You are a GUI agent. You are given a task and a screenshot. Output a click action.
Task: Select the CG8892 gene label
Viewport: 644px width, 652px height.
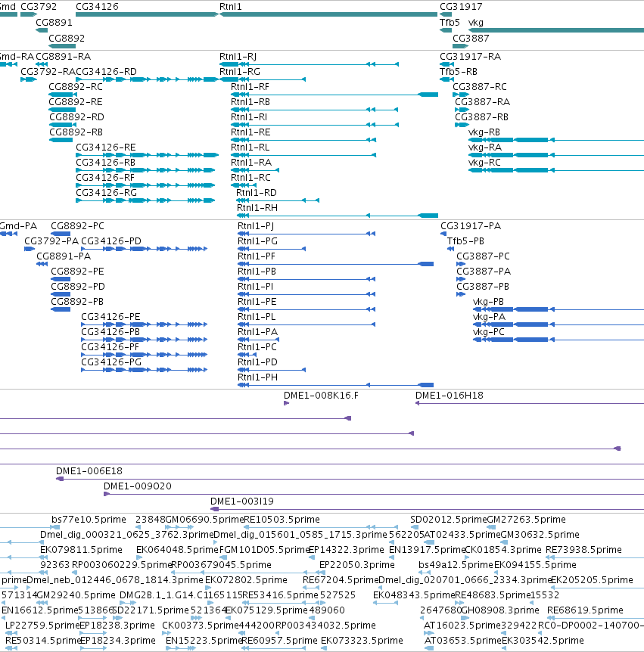(x=67, y=39)
